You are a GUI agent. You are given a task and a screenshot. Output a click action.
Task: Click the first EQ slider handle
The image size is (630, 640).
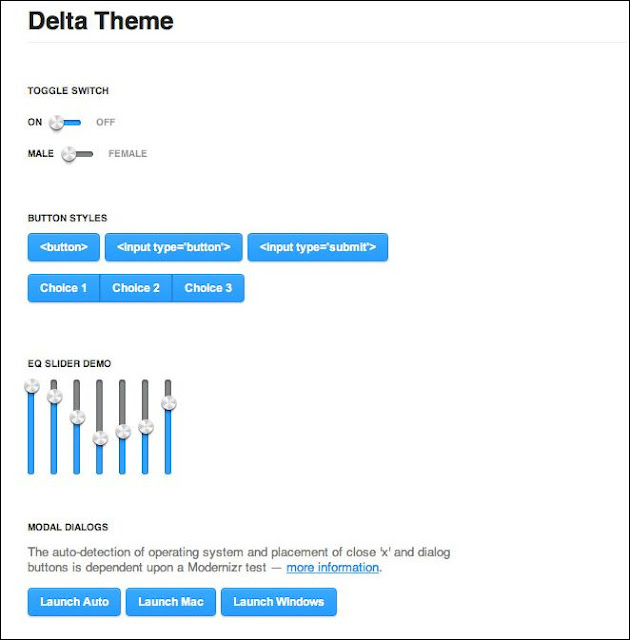[x=31, y=386]
